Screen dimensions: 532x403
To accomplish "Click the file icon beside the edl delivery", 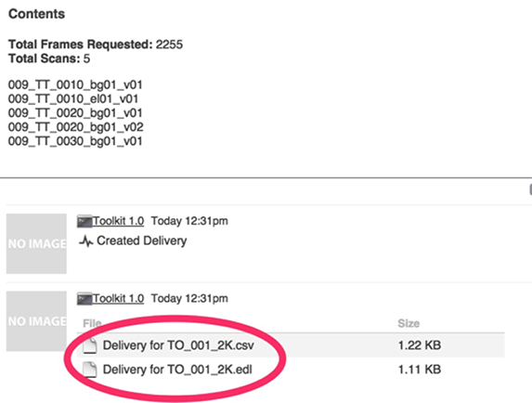I will coord(90,370).
